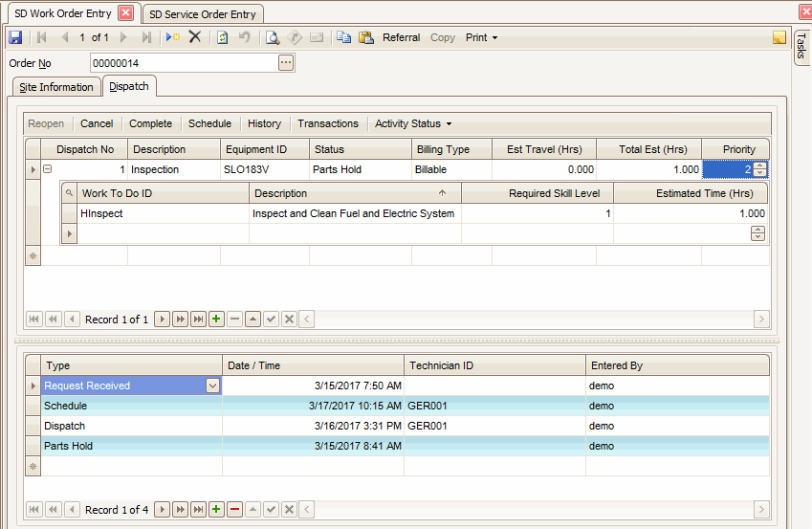Click the new record icon in toolbar
This screenshot has width=812, height=529.
(173, 37)
